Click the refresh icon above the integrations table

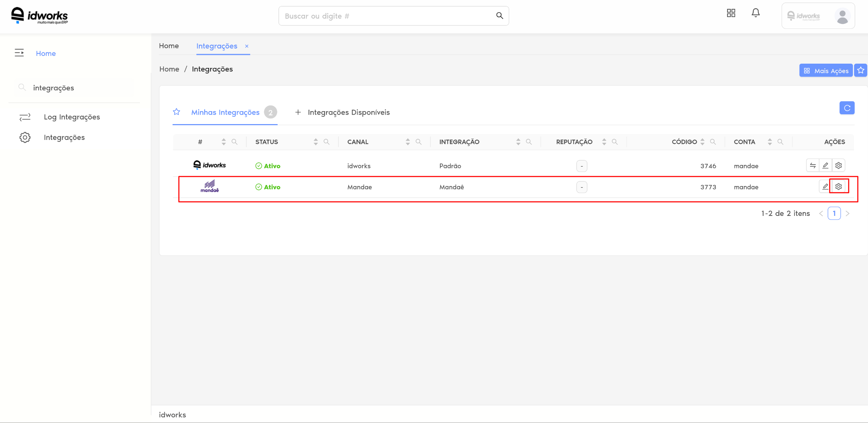point(847,108)
